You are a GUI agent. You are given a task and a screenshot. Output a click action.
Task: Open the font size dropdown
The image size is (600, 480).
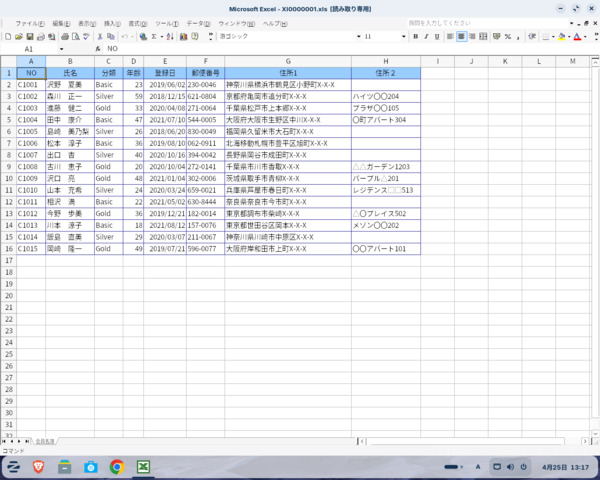[x=403, y=37]
